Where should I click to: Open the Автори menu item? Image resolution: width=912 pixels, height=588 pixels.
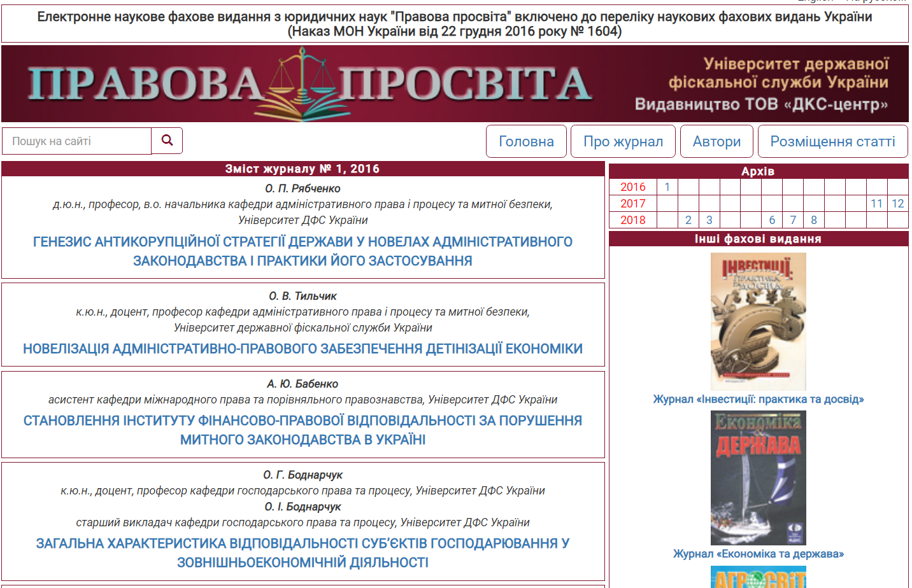pyautogui.click(x=716, y=141)
